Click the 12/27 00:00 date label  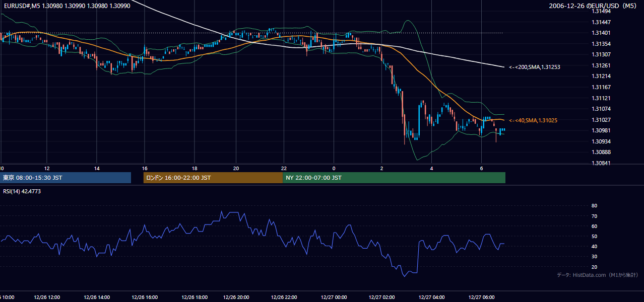click(334, 297)
